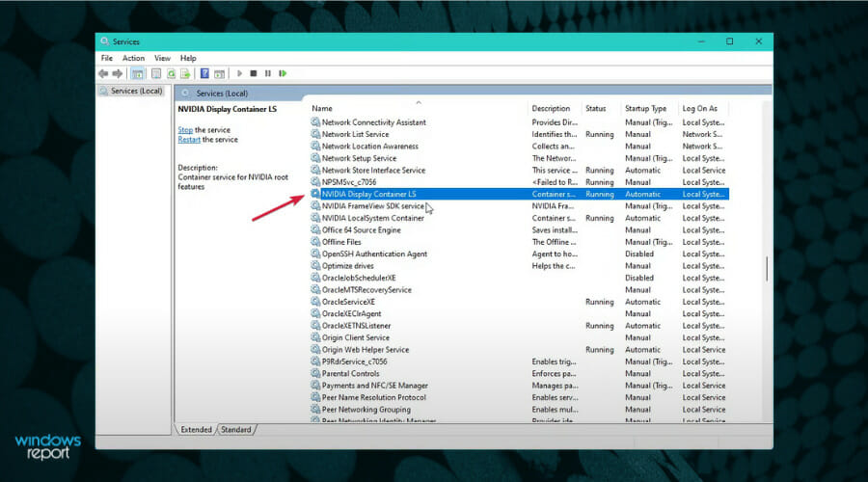Select the NPSMSvc_c7056 gear icon
This screenshot has width=868, height=482.
click(315, 182)
